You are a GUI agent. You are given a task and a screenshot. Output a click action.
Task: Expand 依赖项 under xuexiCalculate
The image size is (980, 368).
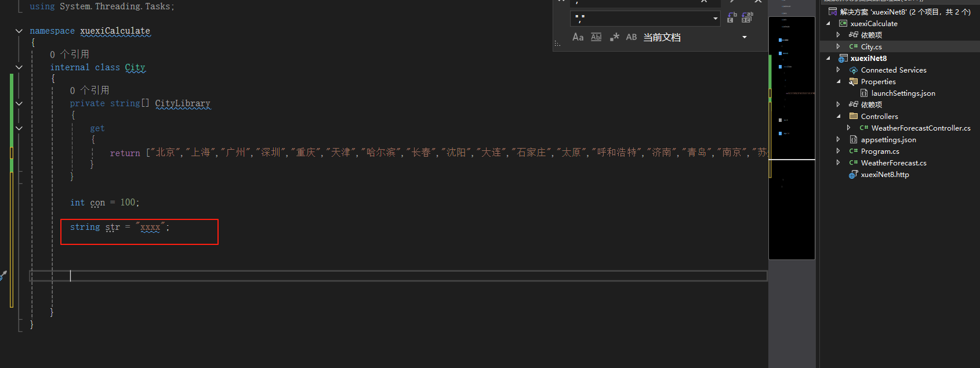click(838, 35)
